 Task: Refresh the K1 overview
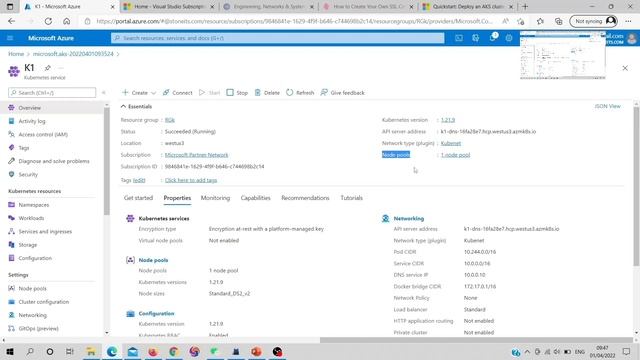click(300, 93)
